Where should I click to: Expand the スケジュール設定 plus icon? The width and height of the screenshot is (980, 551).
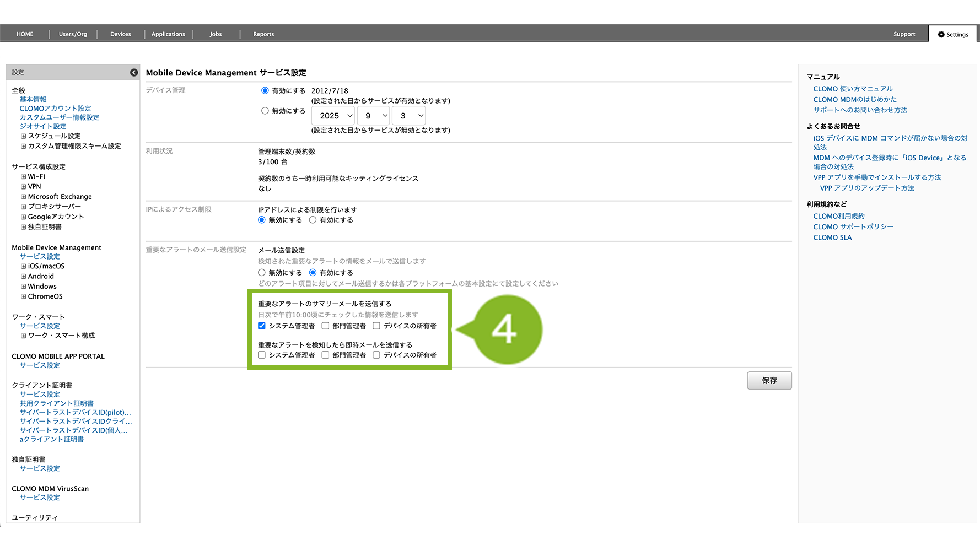(x=24, y=136)
